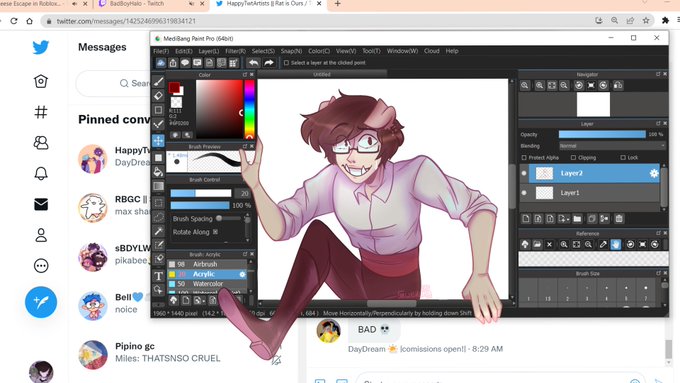Open View(V) menu
Viewport: 680px width, 383px height.
346,51
